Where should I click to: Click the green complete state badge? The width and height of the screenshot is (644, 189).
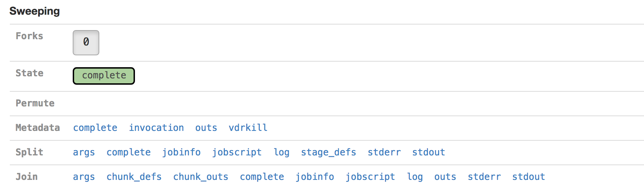pos(104,76)
